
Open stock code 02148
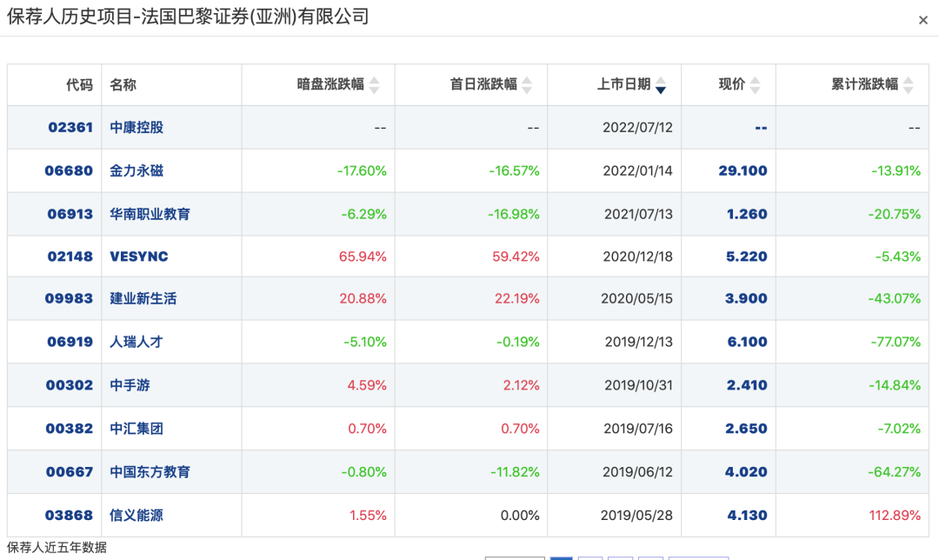pos(70,257)
